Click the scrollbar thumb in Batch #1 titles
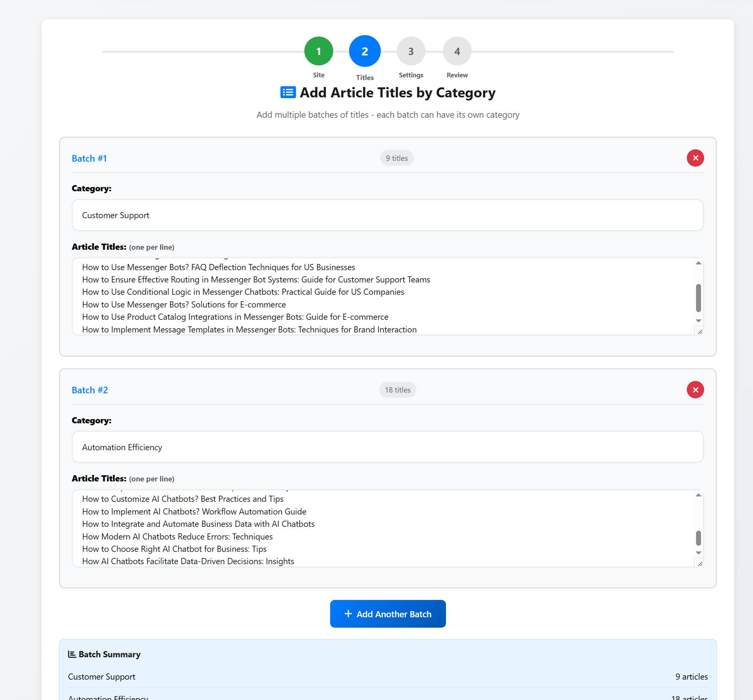The height and width of the screenshot is (700, 753). pos(698,298)
